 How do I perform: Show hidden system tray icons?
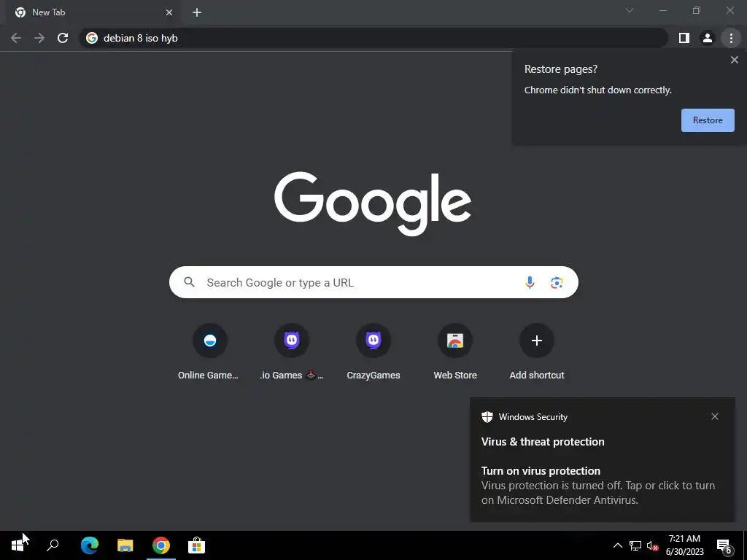point(617,545)
